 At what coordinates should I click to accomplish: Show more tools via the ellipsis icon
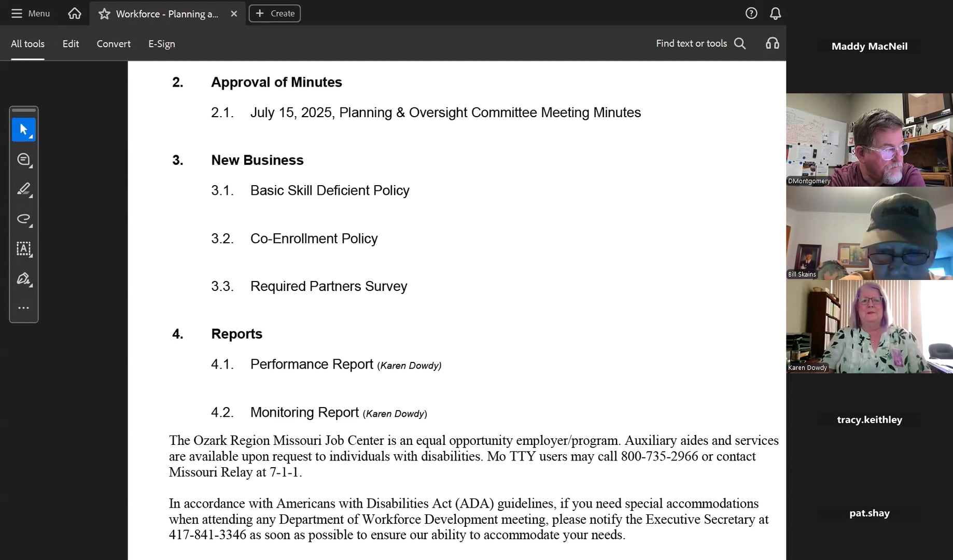(x=23, y=307)
